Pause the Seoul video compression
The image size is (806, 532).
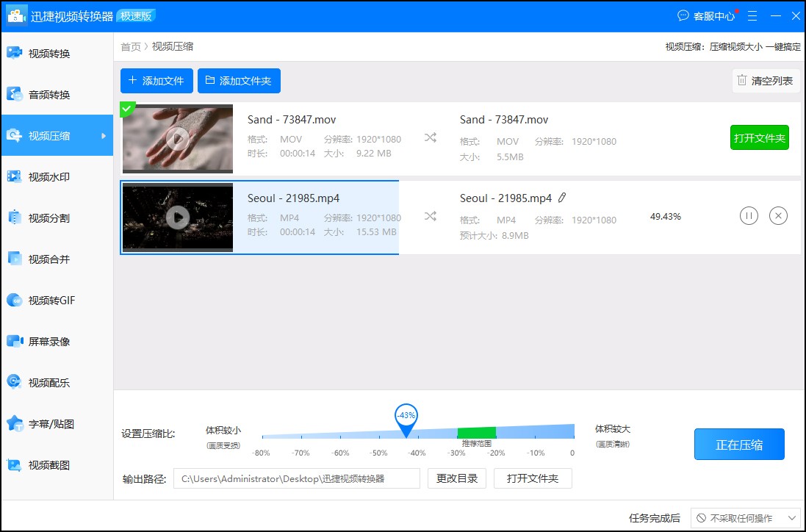click(749, 215)
